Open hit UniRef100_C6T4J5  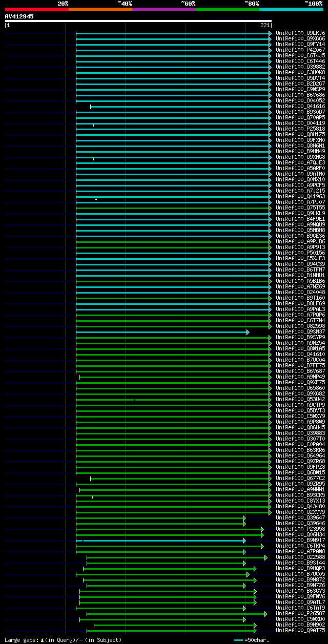point(300,55)
